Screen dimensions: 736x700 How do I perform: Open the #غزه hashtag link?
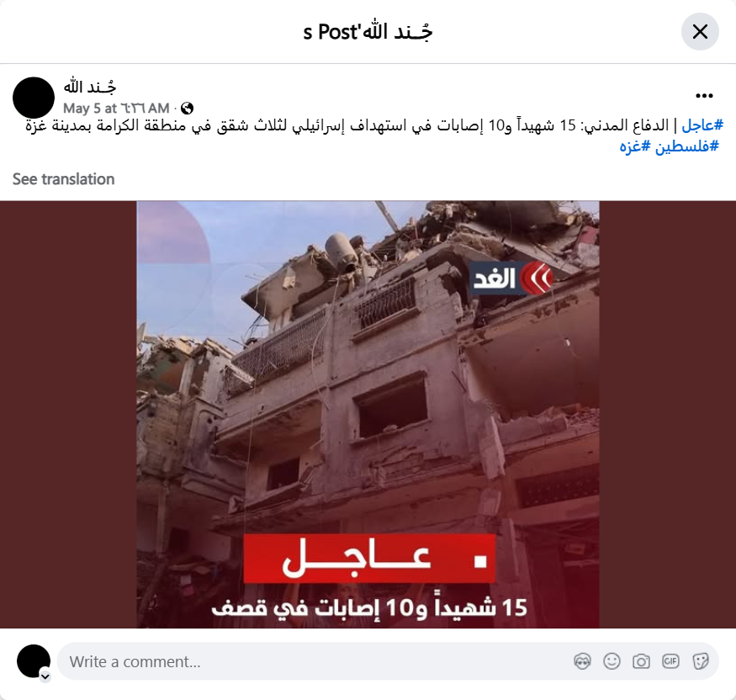click(x=636, y=146)
